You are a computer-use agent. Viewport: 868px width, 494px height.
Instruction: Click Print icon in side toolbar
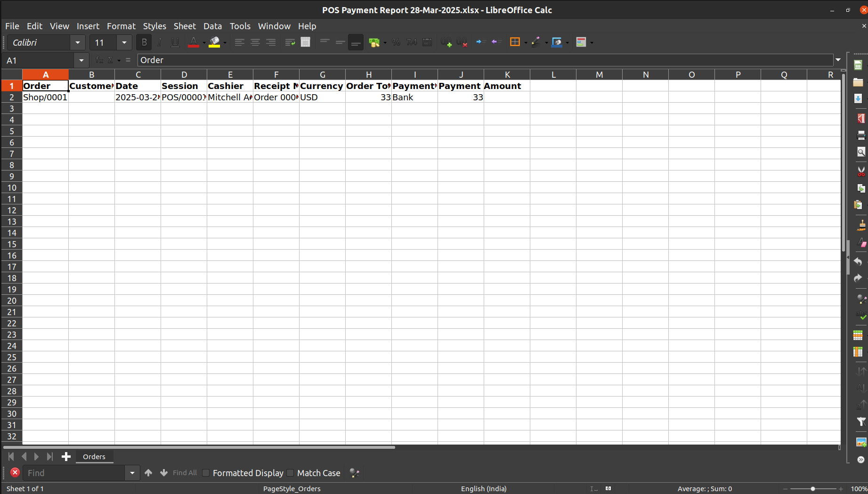coord(861,135)
